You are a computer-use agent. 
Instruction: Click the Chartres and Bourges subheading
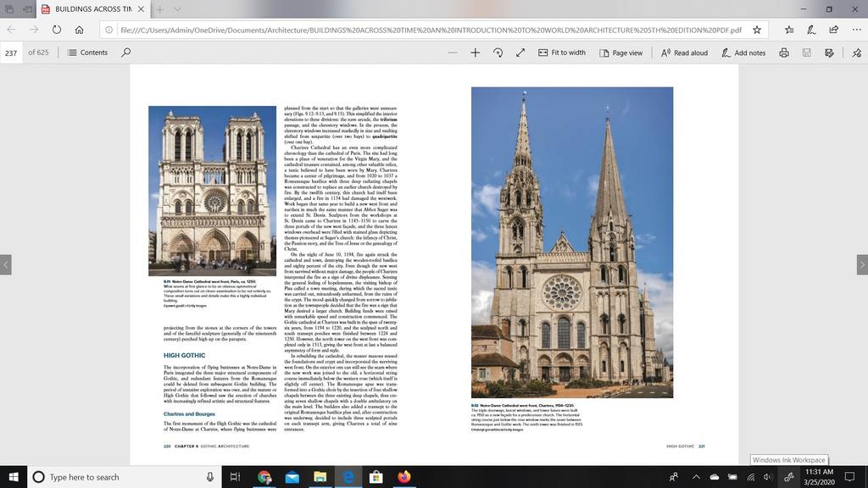(x=189, y=413)
